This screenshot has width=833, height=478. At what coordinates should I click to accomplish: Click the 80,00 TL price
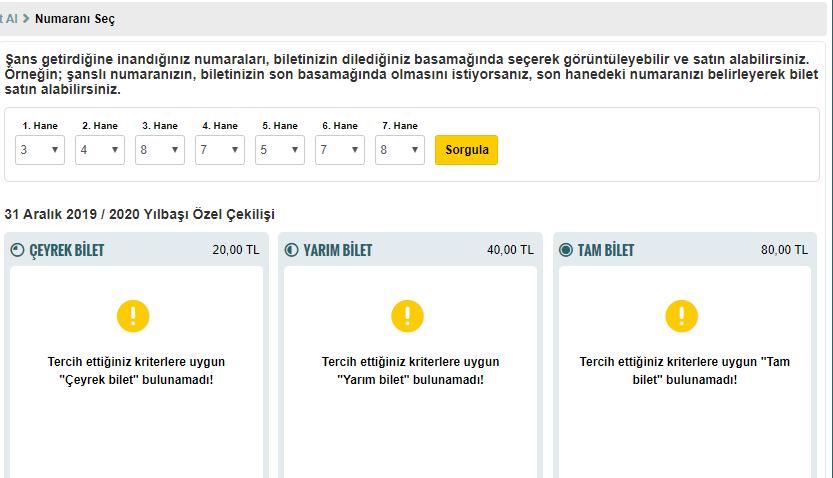pos(785,250)
